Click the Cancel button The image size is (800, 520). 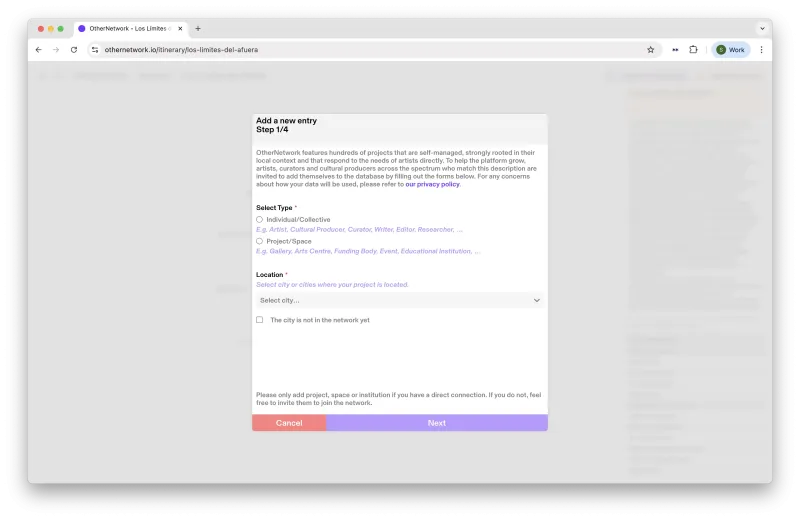tap(289, 423)
